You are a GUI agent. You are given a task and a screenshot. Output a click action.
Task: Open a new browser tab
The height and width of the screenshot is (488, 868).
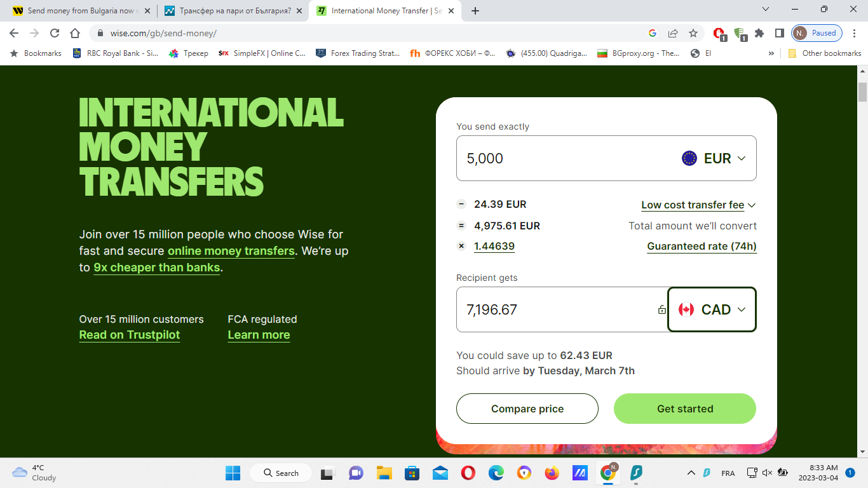click(475, 11)
